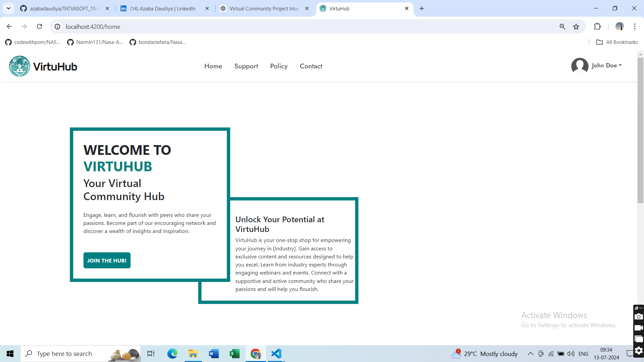Open a new browser tab
644x362 pixels.
click(422, 8)
